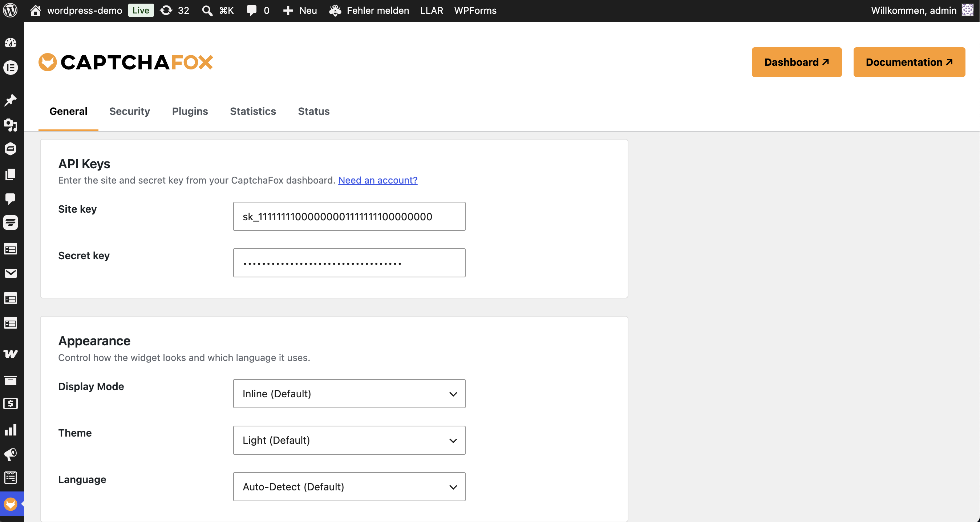The height and width of the screenshot is (522, 980).
Task: Click the Neu new-content link
Action: [x=308, y=11]
